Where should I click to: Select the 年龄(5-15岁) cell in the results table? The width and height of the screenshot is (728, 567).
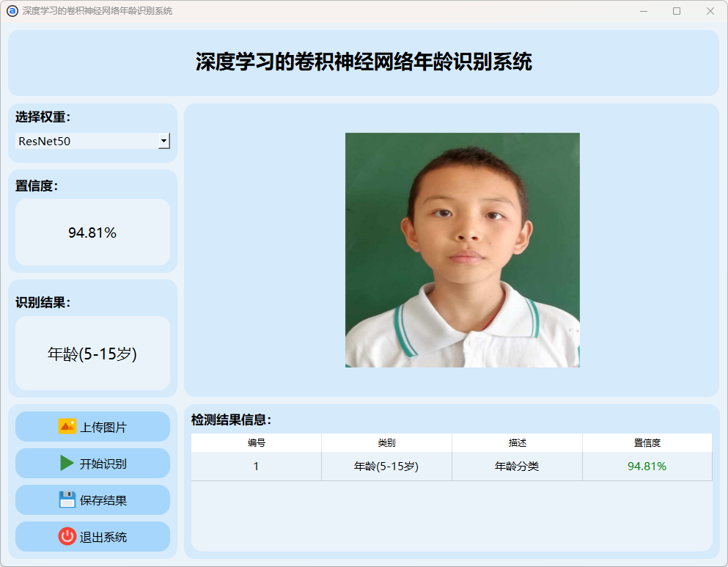pyautogui.click(x=386, y=467)
